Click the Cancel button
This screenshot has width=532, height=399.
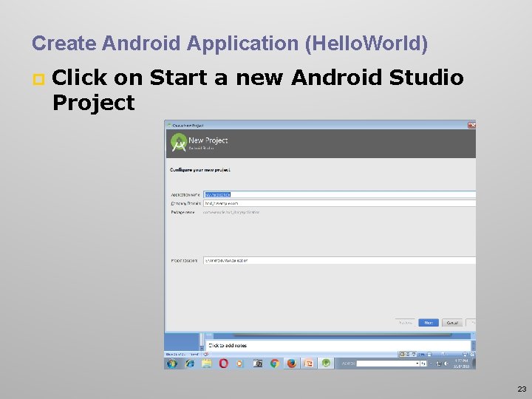tap(452, 323)
